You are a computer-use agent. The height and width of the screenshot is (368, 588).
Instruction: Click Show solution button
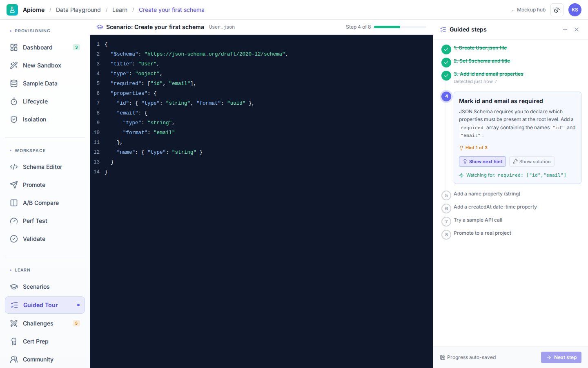pyautogui.click(x=532, y=162)
